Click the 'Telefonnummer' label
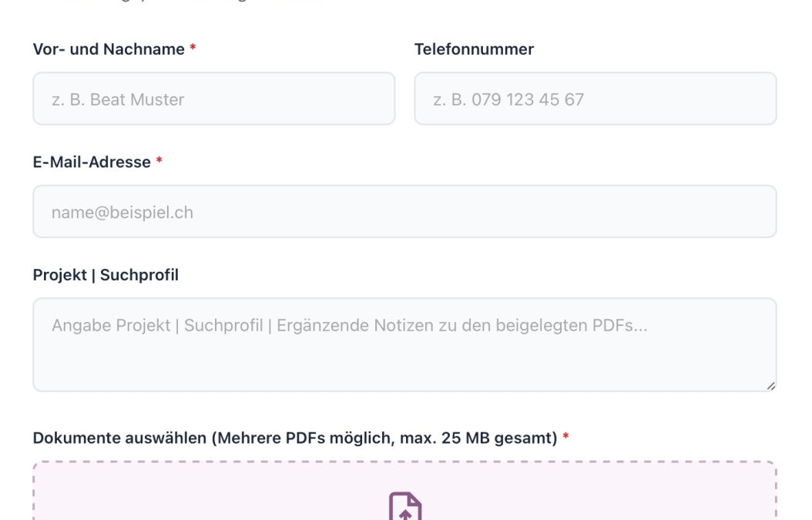812x520 pixels. tap(474, 49)
